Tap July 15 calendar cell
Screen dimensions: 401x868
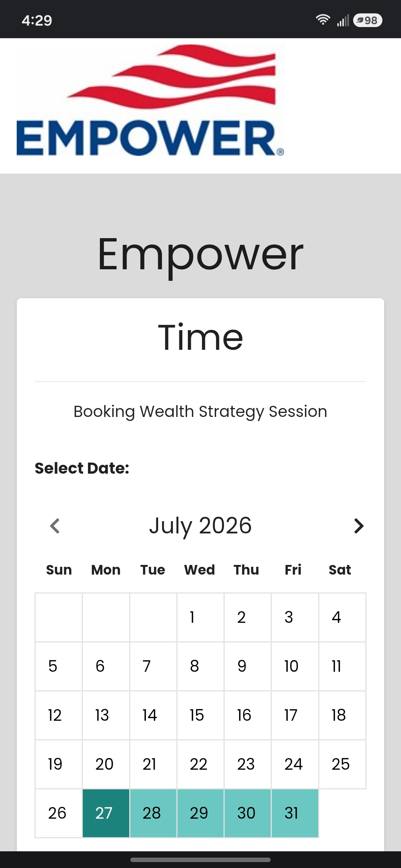[200, 715]
